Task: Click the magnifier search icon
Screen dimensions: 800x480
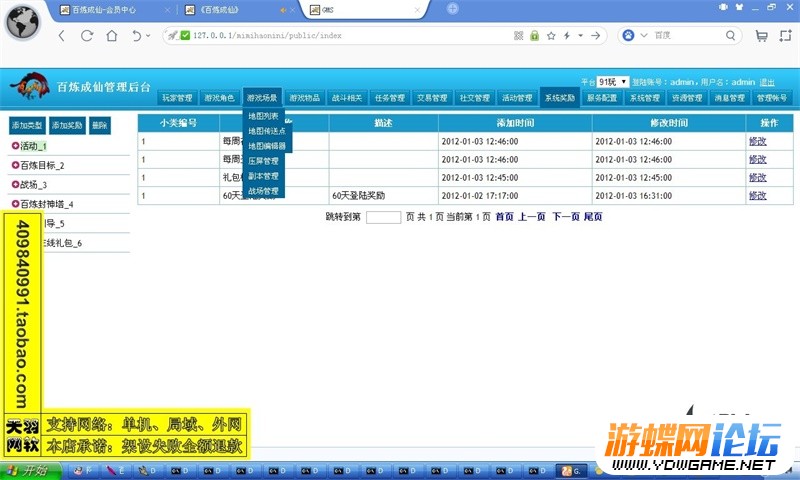Action: tap(731, 35)
